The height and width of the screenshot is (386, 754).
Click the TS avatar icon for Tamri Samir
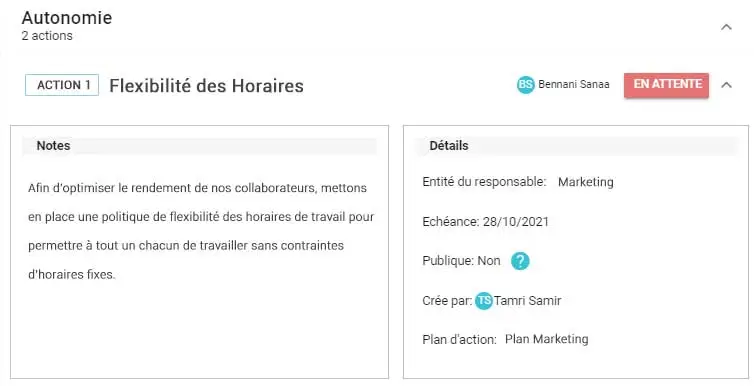pos(484,301)
